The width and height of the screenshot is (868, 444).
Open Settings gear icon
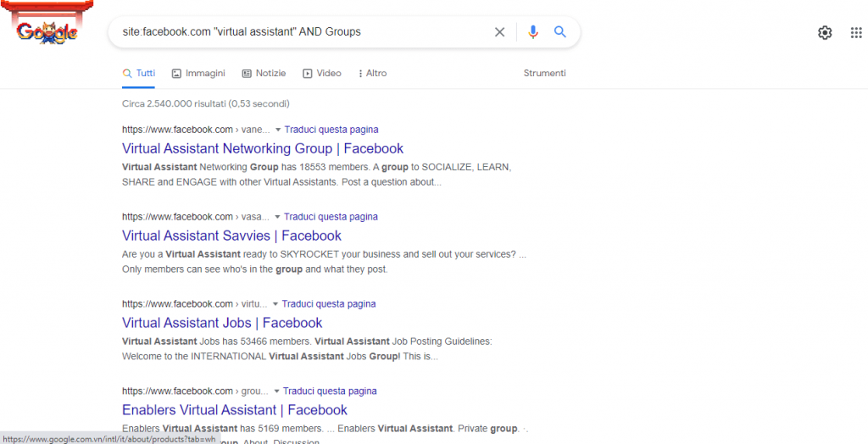[x=825, y=33]
